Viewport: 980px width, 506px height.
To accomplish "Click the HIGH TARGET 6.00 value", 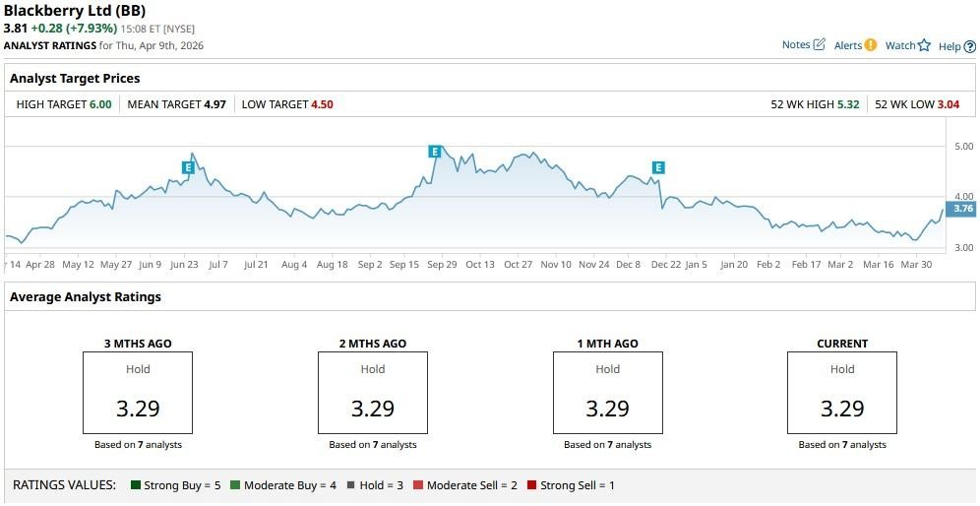I will tap(101, 104).
